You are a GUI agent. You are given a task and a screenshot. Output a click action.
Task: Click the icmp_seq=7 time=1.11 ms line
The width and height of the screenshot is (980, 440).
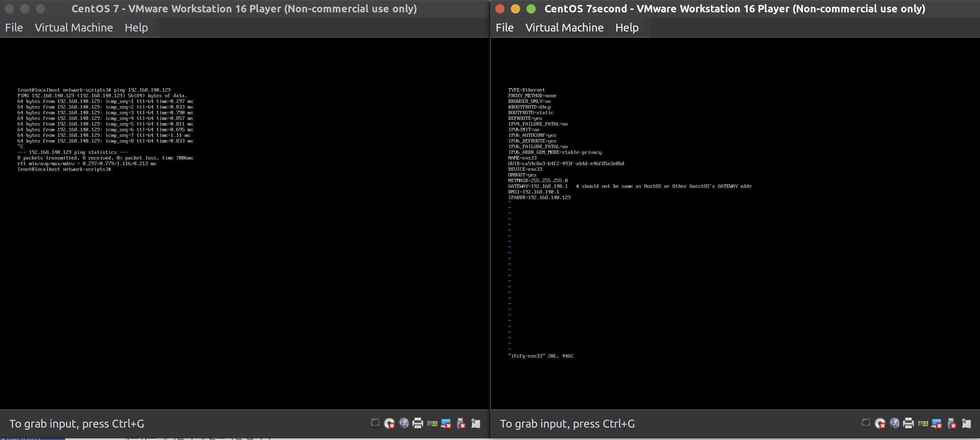click(x=104, y=135)
